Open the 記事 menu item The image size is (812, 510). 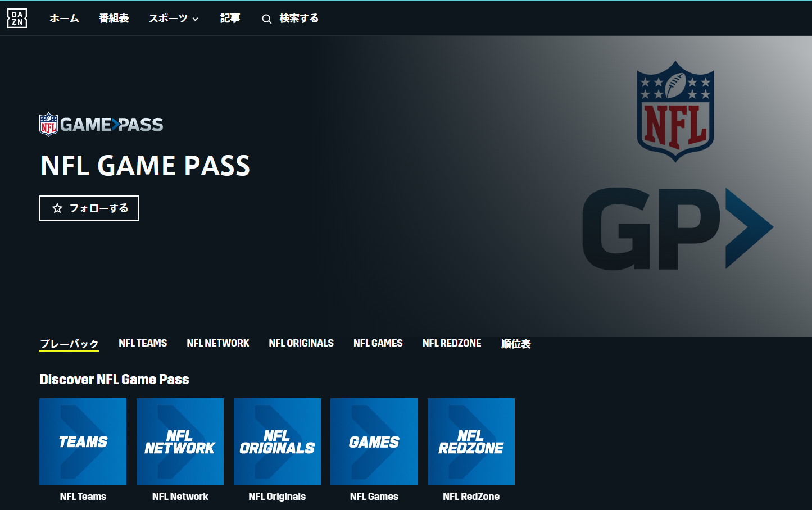(230, 18)
